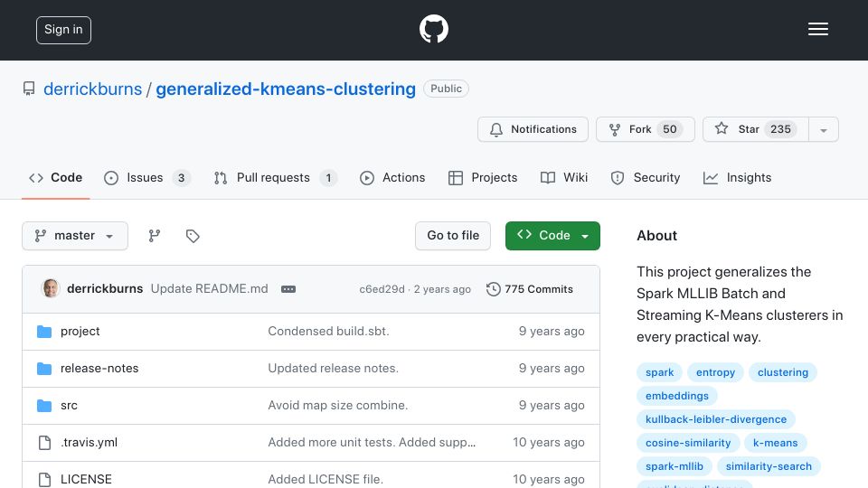868x488 pixels.
Task: Click the folder icon beside src
Action: click(44, 406)
